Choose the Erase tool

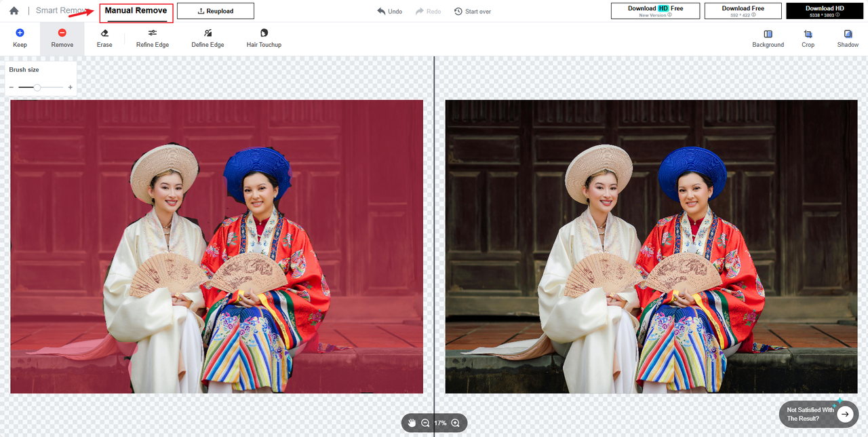click(x=104, y=39)
